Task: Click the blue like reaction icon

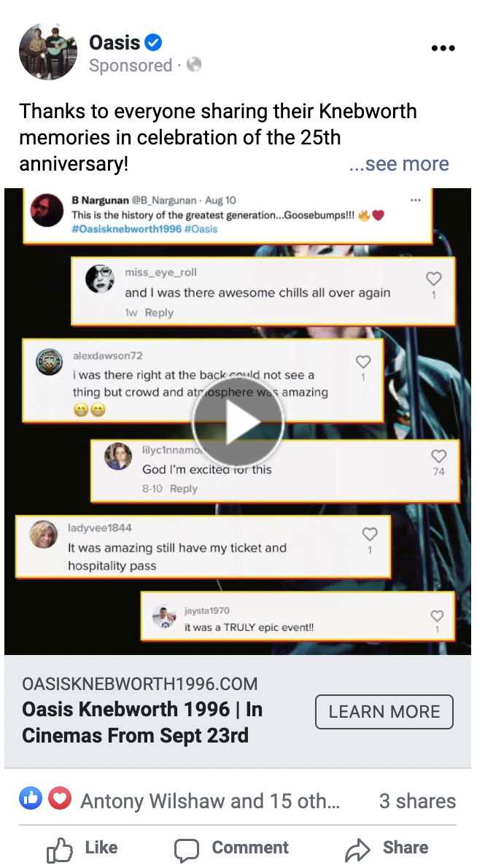Action: (31, 798)
